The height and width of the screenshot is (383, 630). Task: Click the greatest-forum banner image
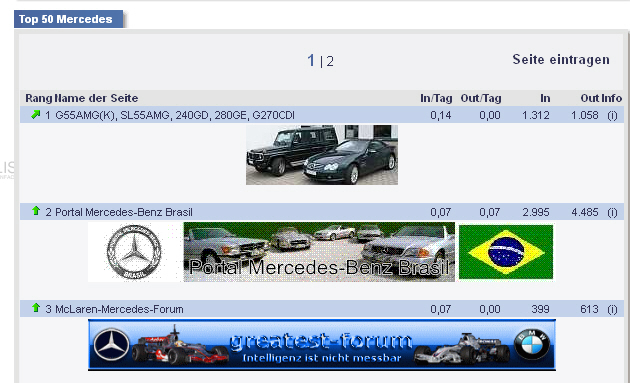[322, 345]
